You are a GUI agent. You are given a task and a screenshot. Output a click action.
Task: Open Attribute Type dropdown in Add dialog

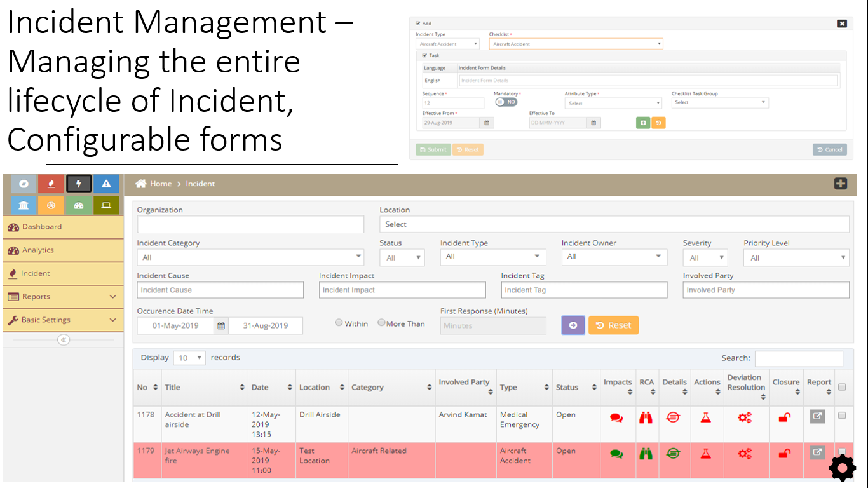[614, 103]
